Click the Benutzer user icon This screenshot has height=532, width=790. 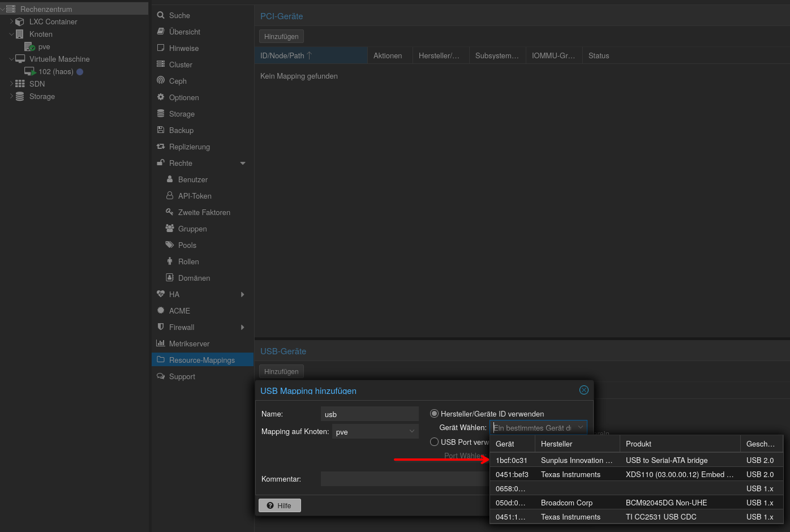(170, 179)
